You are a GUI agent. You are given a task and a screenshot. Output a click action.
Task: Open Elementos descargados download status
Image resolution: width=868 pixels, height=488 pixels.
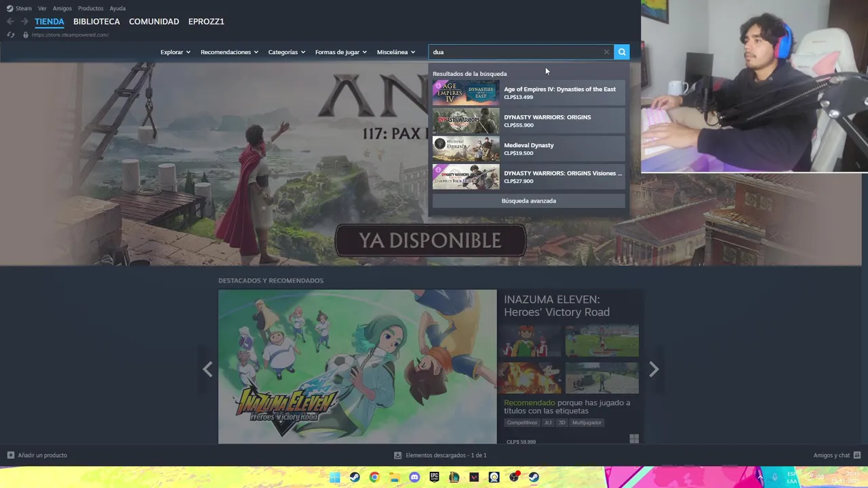click(440, 455)
